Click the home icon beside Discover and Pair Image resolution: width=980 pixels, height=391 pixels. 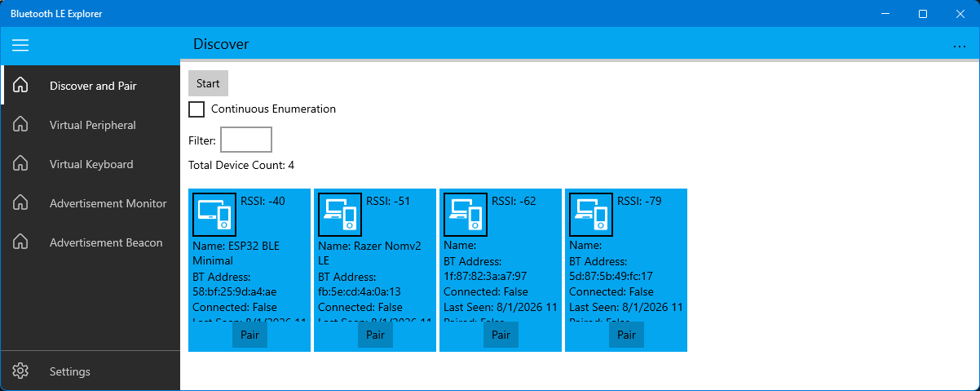point(21,86)
